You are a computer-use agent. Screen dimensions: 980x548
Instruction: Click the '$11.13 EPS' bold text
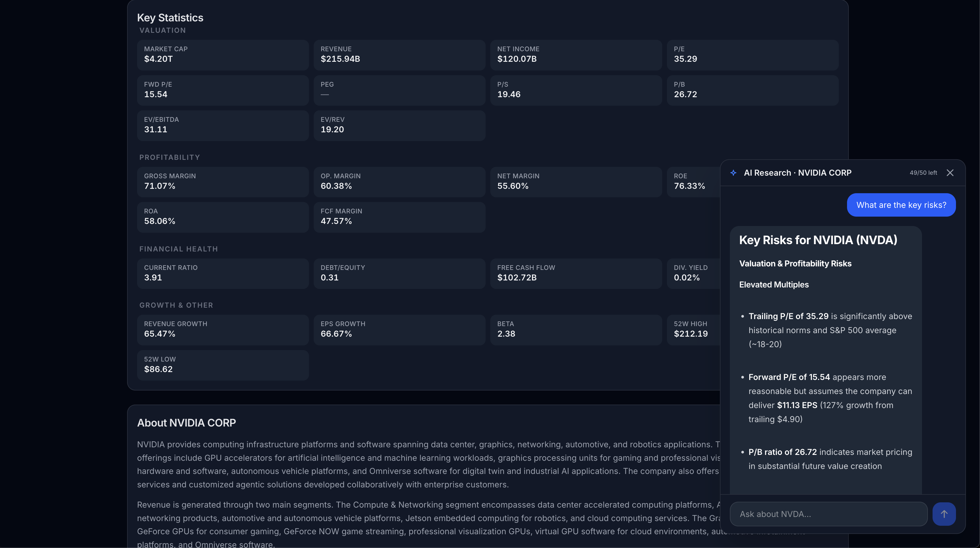coord(797,405)
